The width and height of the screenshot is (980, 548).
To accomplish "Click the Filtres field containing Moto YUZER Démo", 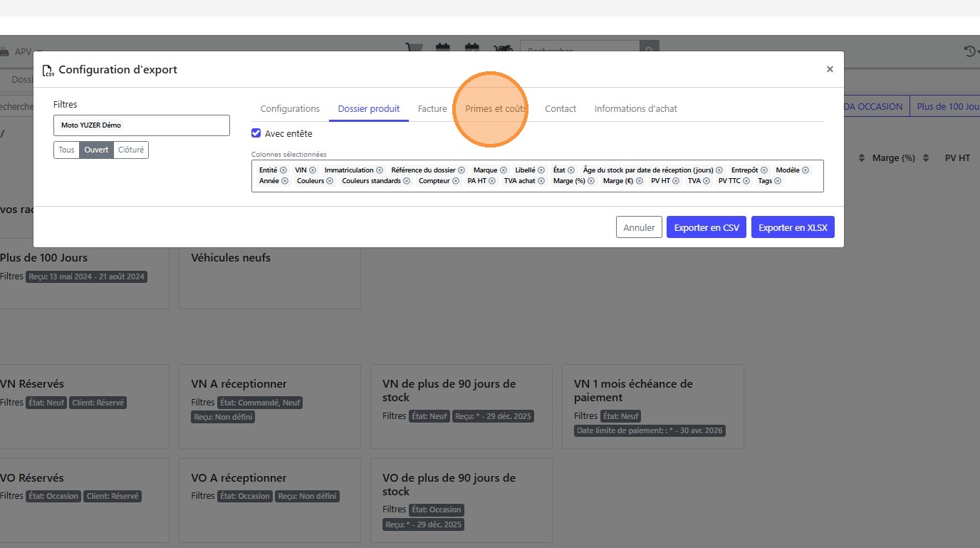I will [x=142, y=125].
